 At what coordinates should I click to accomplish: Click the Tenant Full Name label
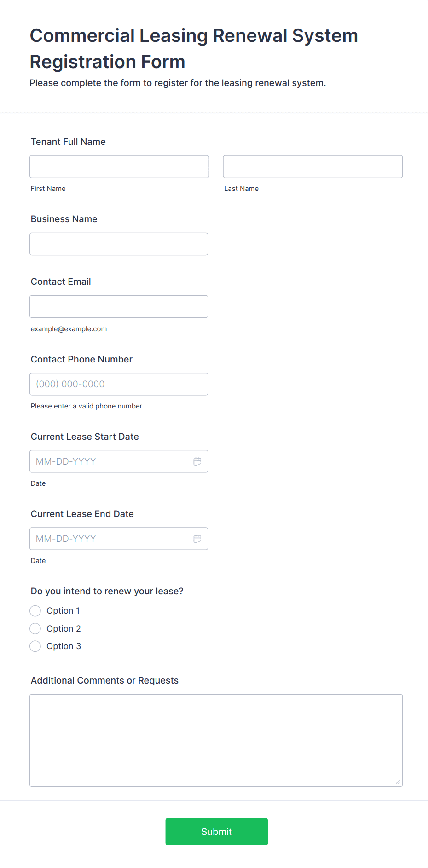click(68, 142)
